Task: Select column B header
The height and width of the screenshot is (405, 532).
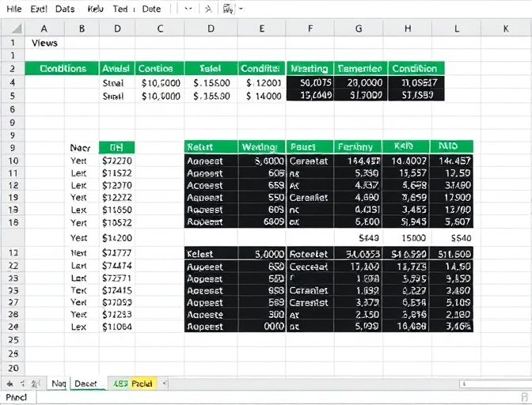Action: [x=82, y=28]
